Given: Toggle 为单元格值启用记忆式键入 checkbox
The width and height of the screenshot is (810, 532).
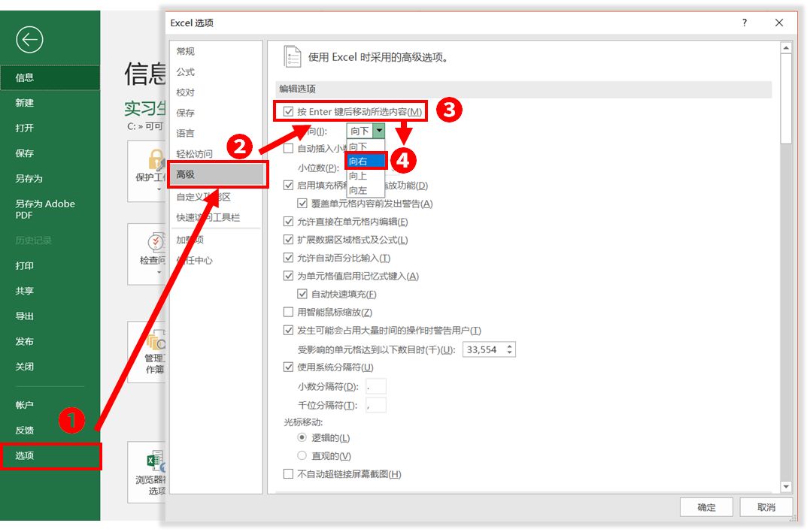Looking at the screenshot, I should 288,276.
